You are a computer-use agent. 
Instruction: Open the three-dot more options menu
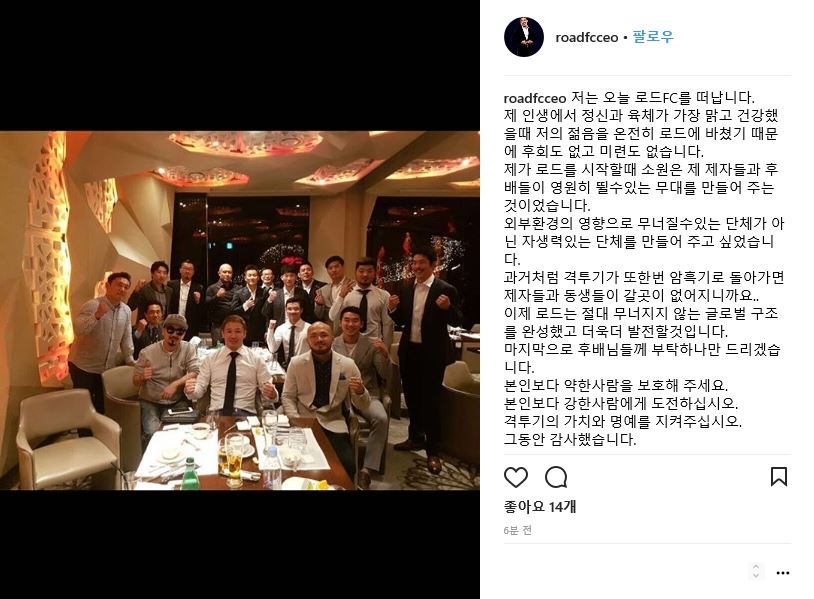[x=783, y=573]
